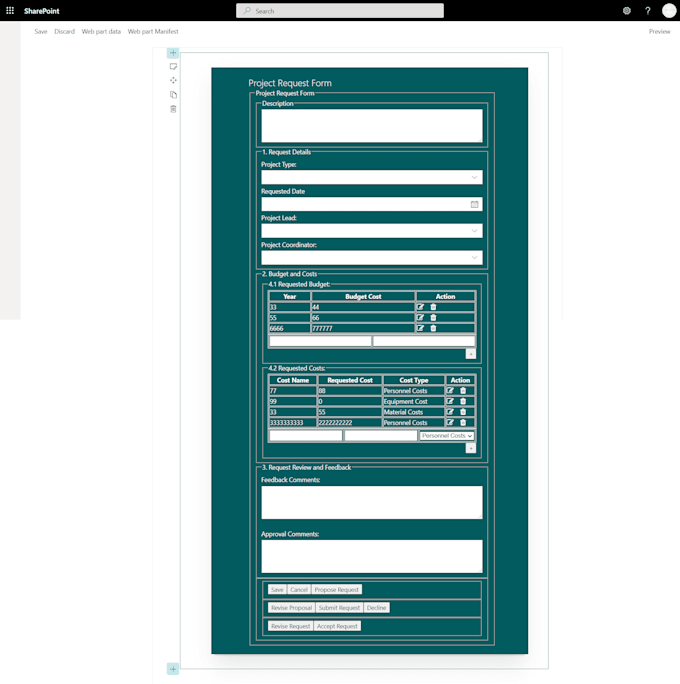The height and width of the screenshot is (684, 680).
Task: Open the Project Coordinator dropdown
Action: [372, 258]
